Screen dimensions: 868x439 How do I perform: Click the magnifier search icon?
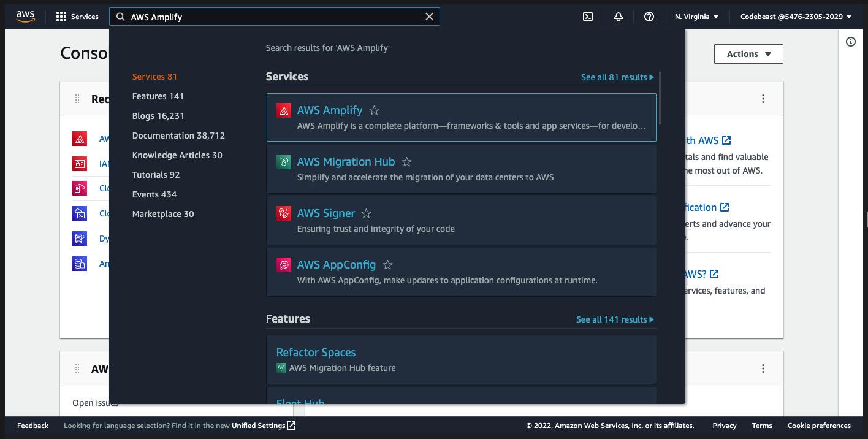120,17
